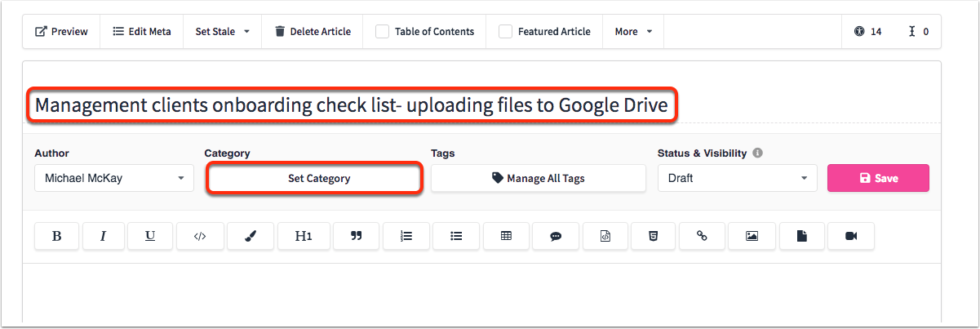Insert a numbered list

point(406,236)
